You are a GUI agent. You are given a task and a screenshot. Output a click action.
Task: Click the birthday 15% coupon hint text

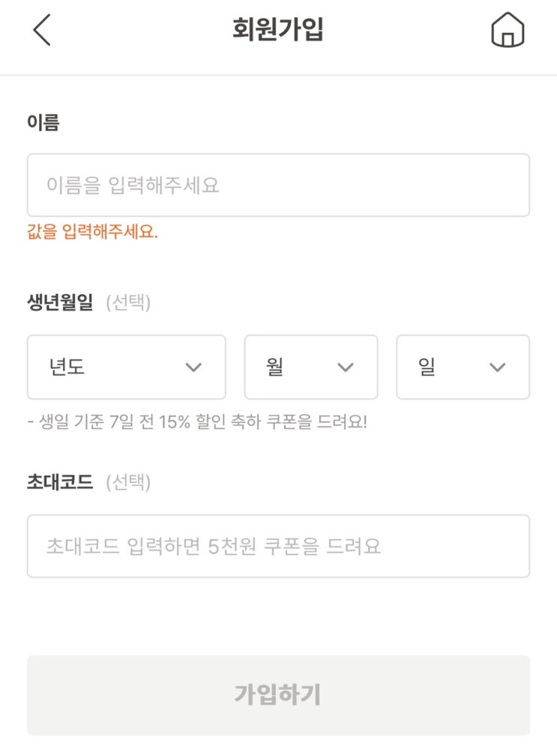pos(197,421)
